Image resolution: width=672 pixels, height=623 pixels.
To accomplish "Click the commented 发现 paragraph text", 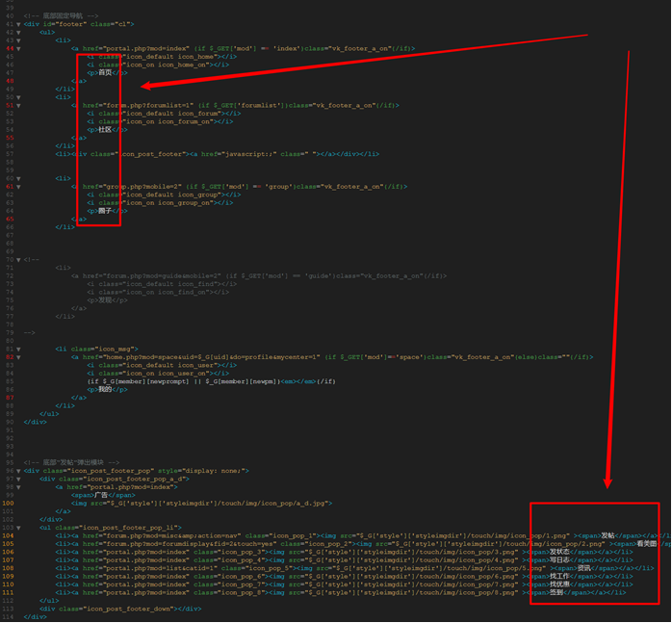I will pos(105,301).
